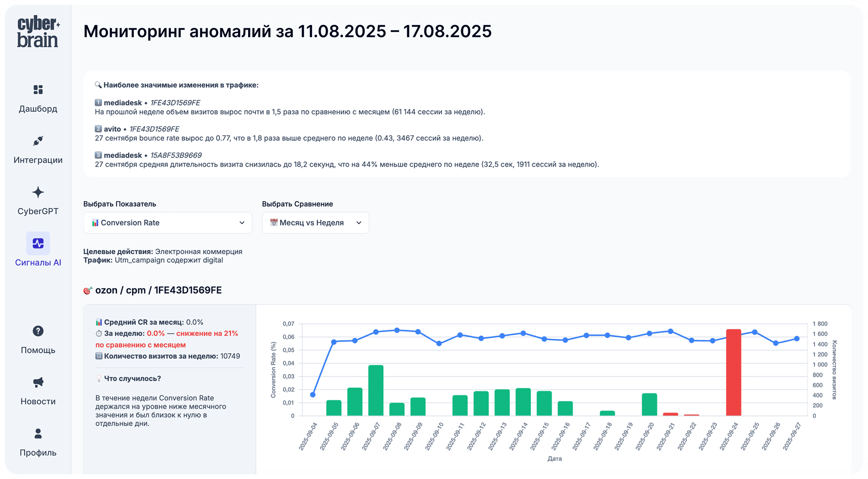Expand the Месяц vs Неделя comparison dropdown

tap(315, 222)
